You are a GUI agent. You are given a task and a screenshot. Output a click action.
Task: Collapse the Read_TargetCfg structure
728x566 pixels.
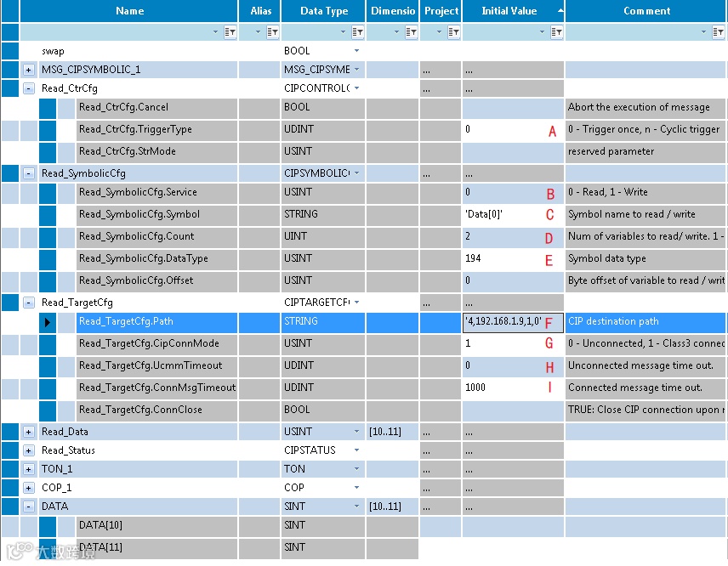coord(29,303)
